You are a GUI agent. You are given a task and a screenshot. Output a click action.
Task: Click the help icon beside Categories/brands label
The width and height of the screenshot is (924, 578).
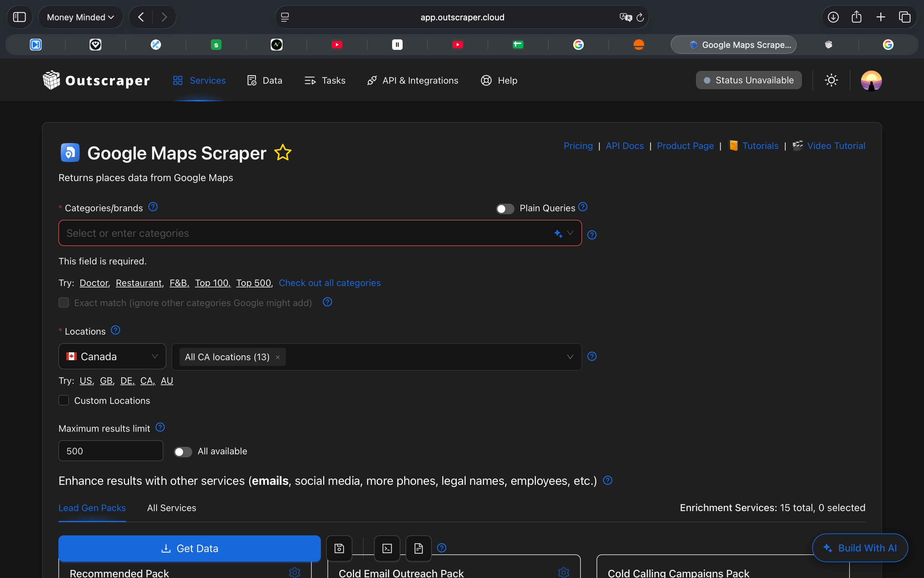pyautogui.click(x=153, y=207)
